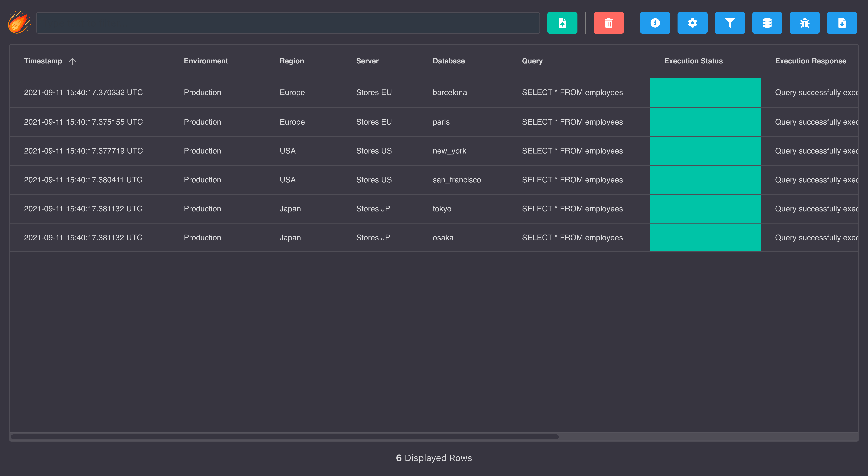Click the green status cell for tokyo

tap(705, 209)
